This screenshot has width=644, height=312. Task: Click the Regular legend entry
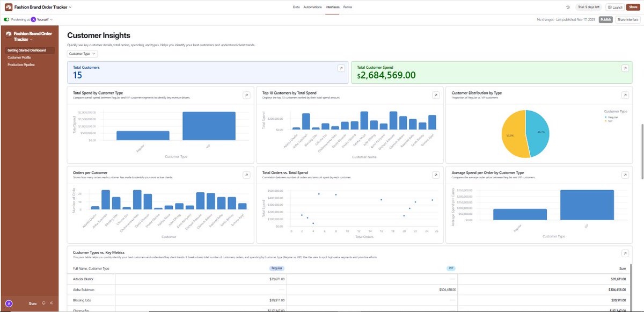[x=610, y=117]
